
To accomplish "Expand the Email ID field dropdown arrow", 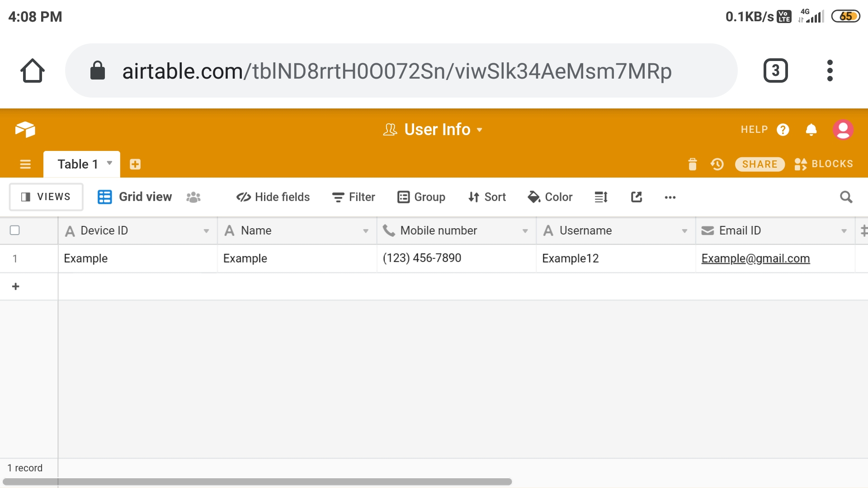I will click(x=844, y=231).
